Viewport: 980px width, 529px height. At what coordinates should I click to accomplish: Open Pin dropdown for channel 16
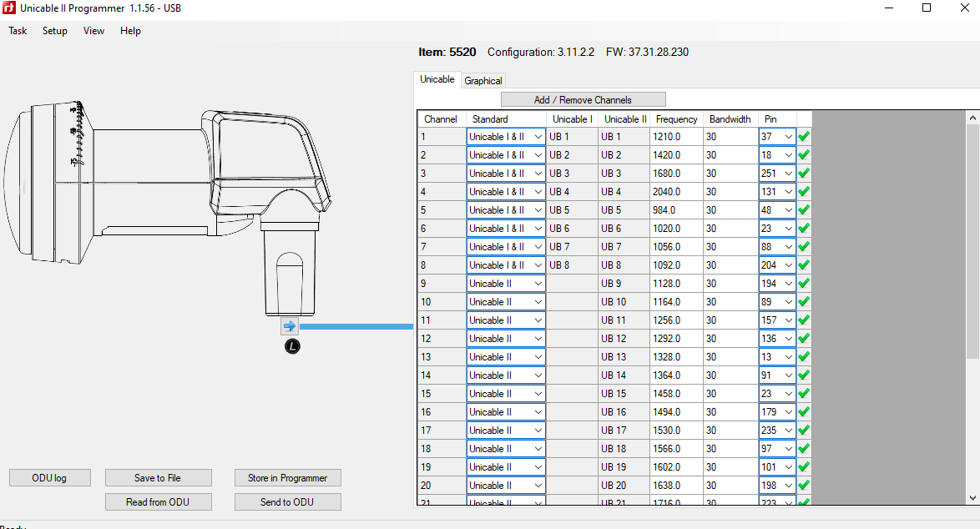tap(788, 412)
